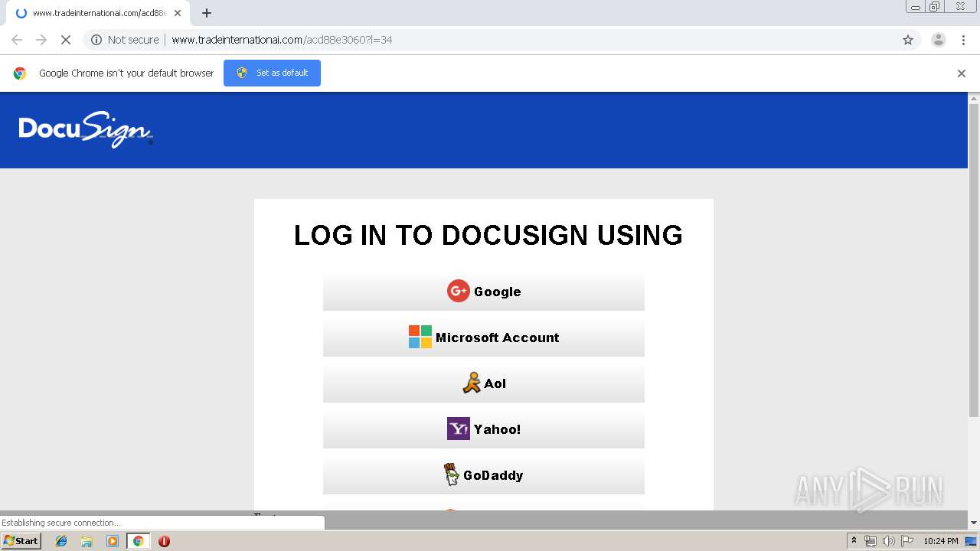Open the Windows Start menu
The height and width of the screenshot is (551, 980).
click(x=21, y=540)
